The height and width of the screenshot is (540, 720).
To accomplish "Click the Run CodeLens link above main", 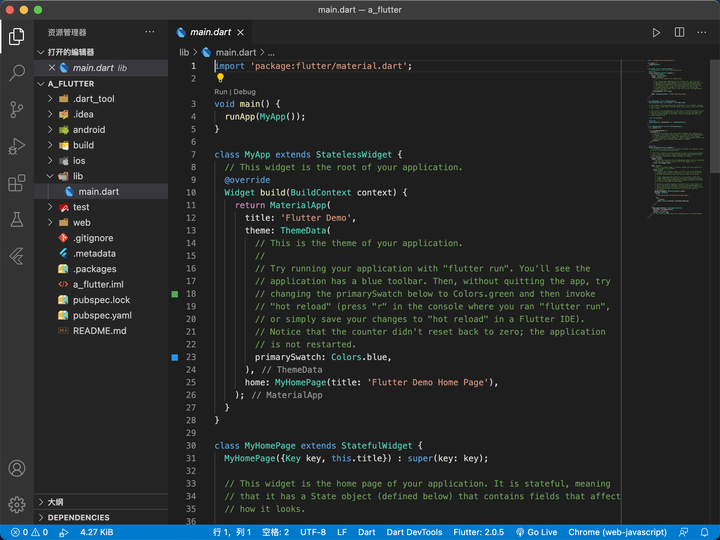I will pyautogui.click(x=220, y=92).
